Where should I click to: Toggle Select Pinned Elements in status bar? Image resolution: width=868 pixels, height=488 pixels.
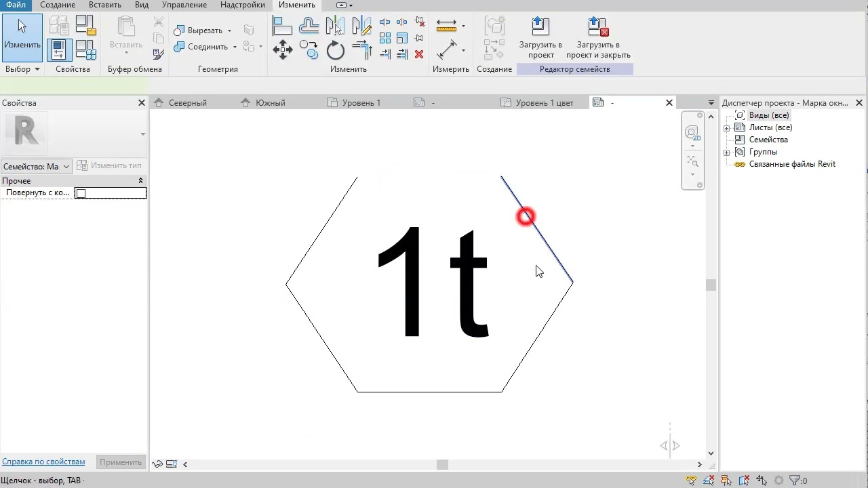[x=726, y=481]
